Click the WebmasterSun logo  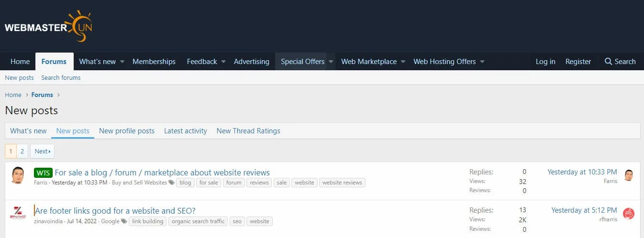(x=48, y=26)
